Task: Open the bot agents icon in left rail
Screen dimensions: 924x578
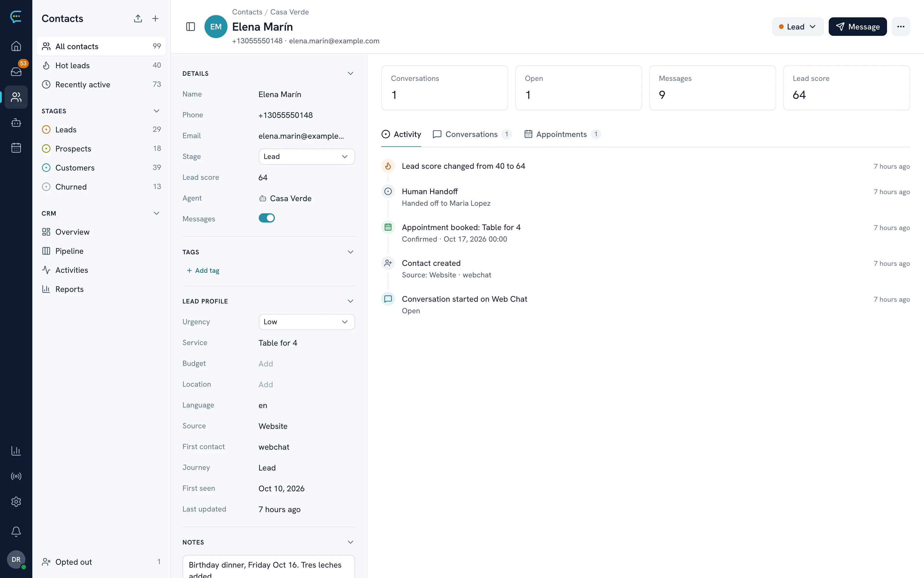Action: pos(16,122)
